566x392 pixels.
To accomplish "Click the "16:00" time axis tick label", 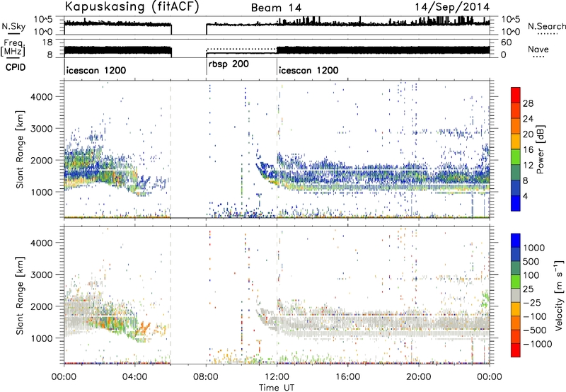I will pyautogui.click(x=347, y=377).
